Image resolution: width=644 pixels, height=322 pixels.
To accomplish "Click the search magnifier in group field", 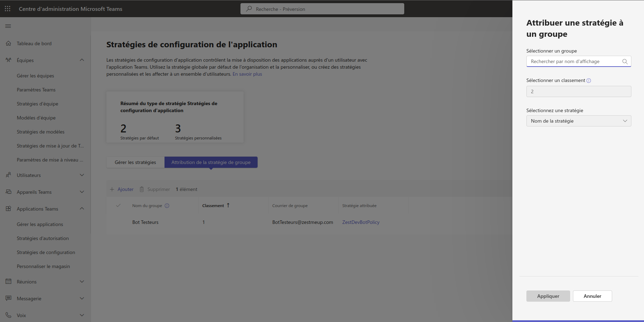I will [x=625, y=61].
